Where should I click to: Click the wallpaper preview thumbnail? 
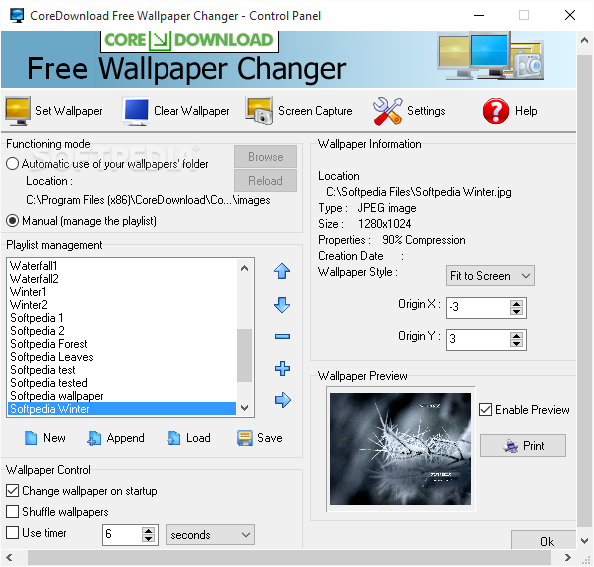pos(400,449)
